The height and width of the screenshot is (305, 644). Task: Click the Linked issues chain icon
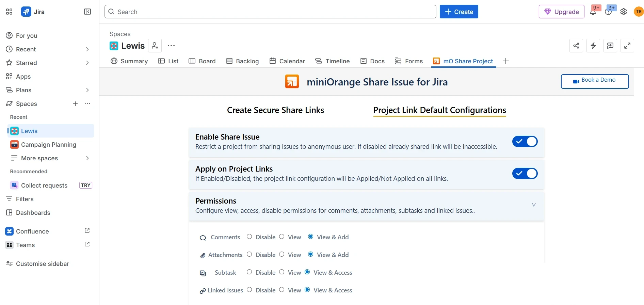click(x=203, y=291)
